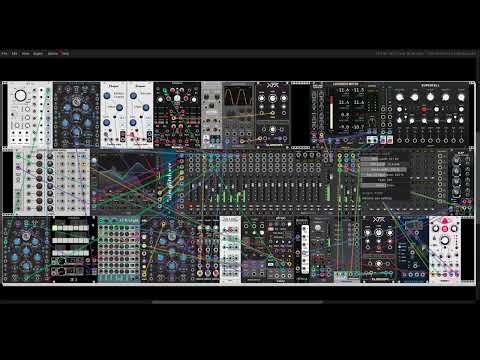Click the gold center knob on the dark blue top module
480x360 pixels.
pos(76,101)
